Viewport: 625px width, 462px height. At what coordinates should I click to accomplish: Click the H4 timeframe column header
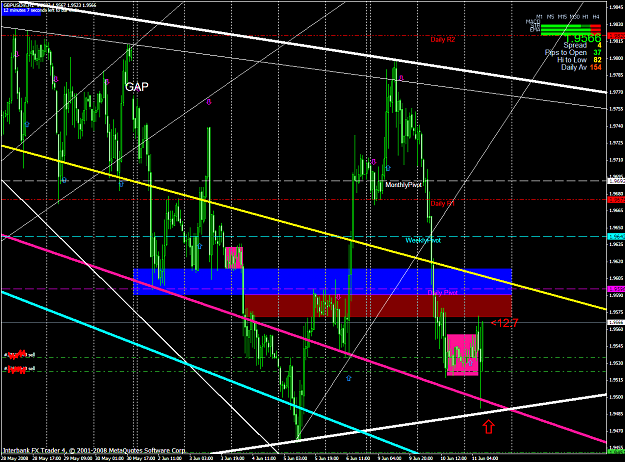click(x=596, y=17)
